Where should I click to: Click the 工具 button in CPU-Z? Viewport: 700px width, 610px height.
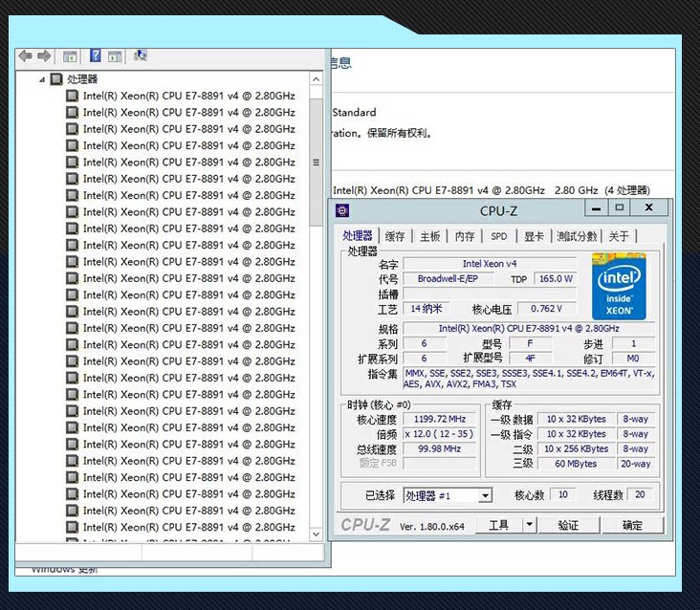(x=498, y=525)
